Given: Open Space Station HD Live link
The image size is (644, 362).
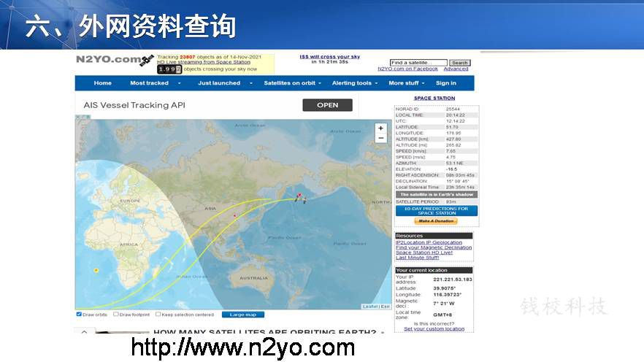Looking at the screenshot, I should pos(424,253).
